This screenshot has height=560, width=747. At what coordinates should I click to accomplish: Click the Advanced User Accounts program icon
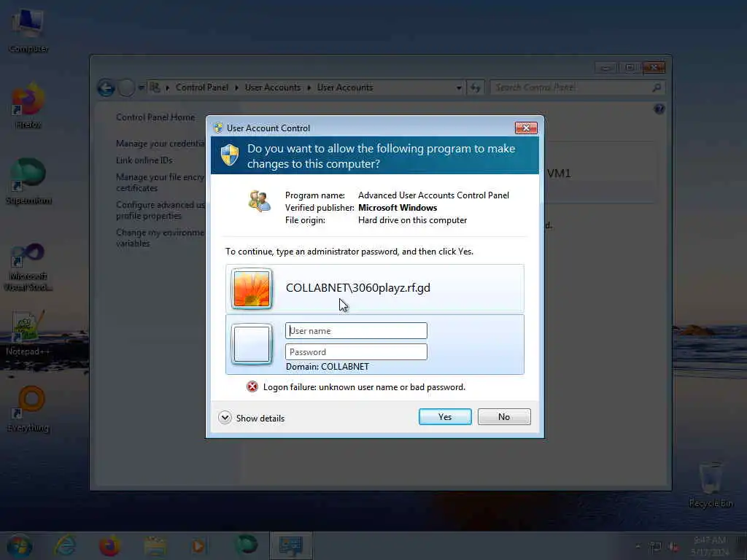(x=259, y=201)
